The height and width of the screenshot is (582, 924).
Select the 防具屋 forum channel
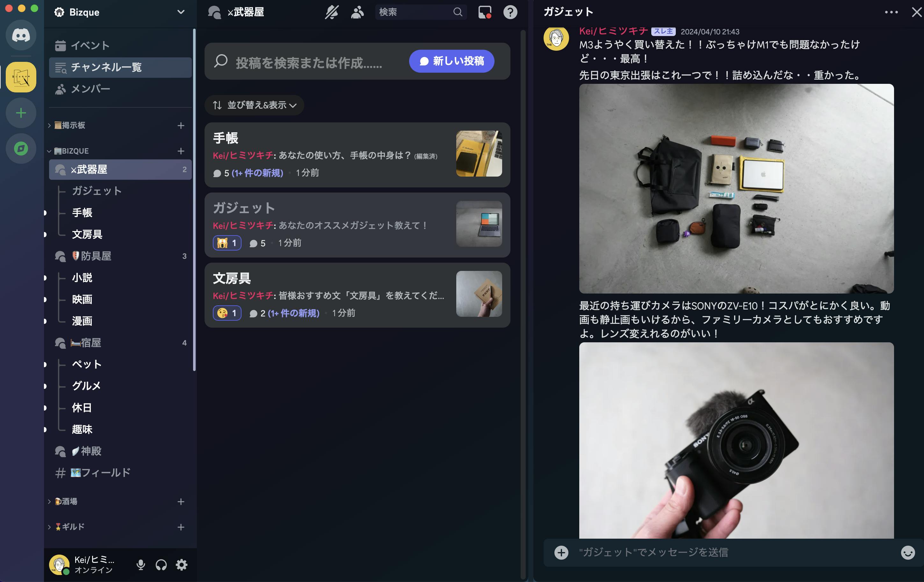(120, 256)
